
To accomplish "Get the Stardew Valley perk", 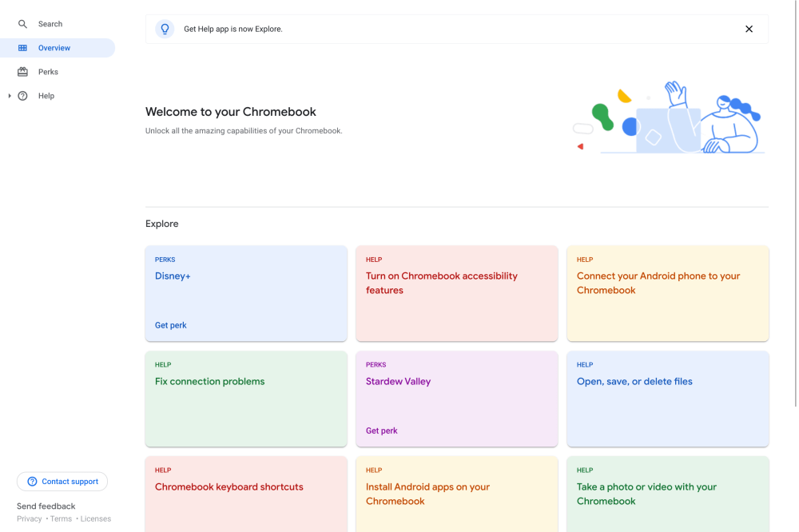I will point(381,431).
